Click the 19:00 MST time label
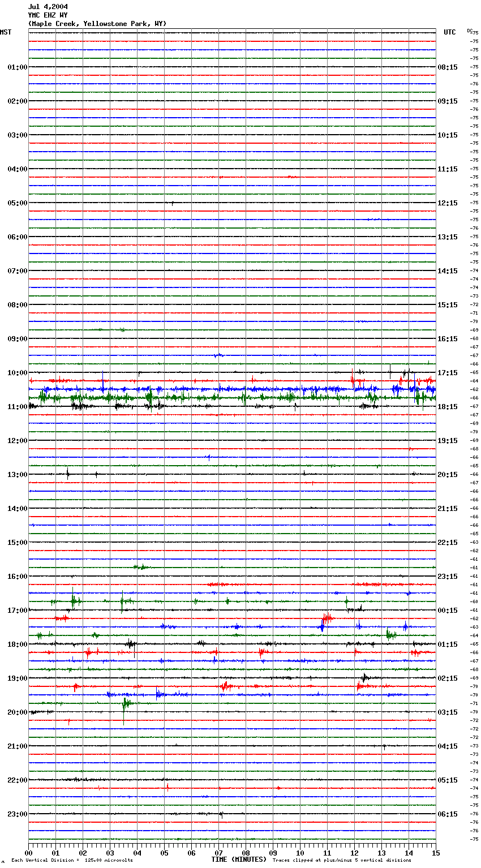 (x=18, y=678)
